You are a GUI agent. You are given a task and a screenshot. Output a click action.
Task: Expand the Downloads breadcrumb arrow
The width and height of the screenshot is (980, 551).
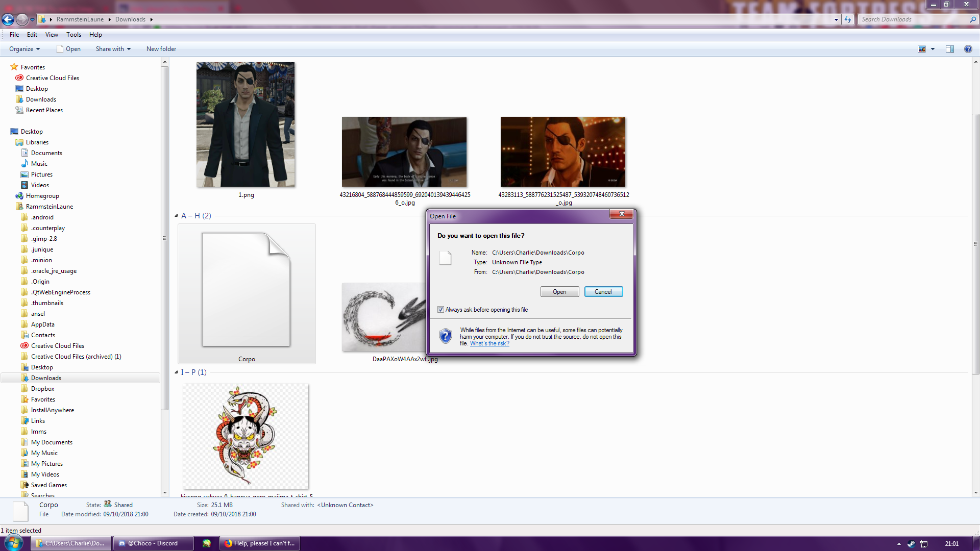point(152,19)
